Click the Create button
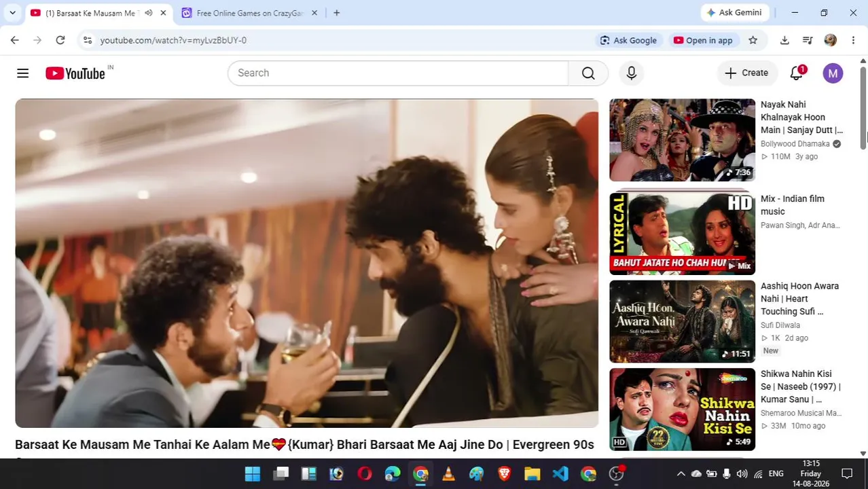This screenshot has width=868, height=489. pos(746,73)
